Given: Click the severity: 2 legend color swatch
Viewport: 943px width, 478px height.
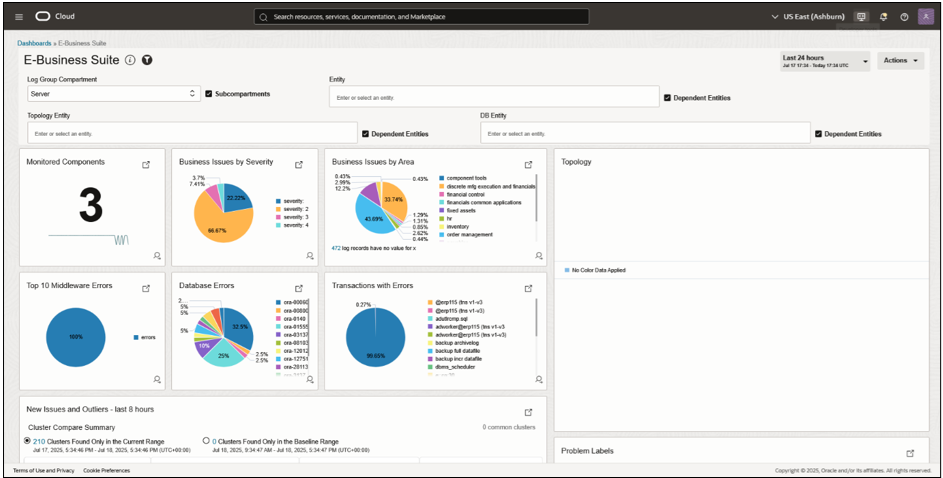Looking at the screenshot, I should tap(278, 209).
